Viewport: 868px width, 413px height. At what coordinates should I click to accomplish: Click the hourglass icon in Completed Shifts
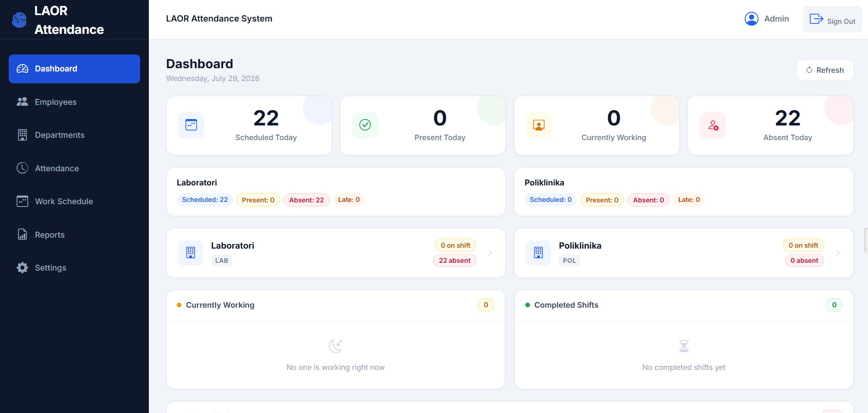click(x=684, y=346)
